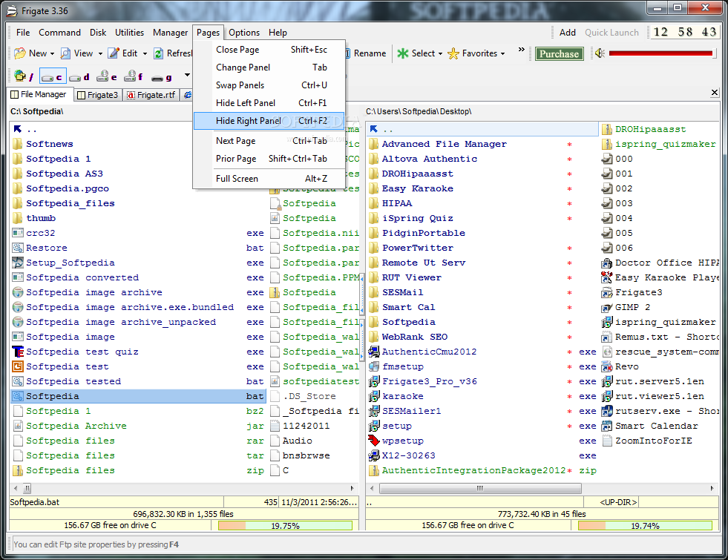
Task: Select network drive f icon
Action: 134,76
